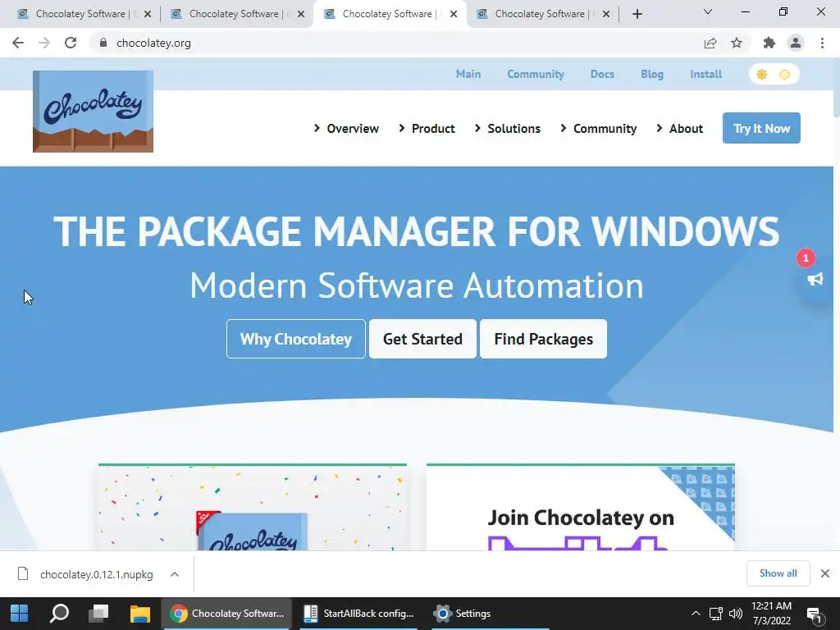
Task: Open Blog in top bar
Action: (x=652, y=74)
